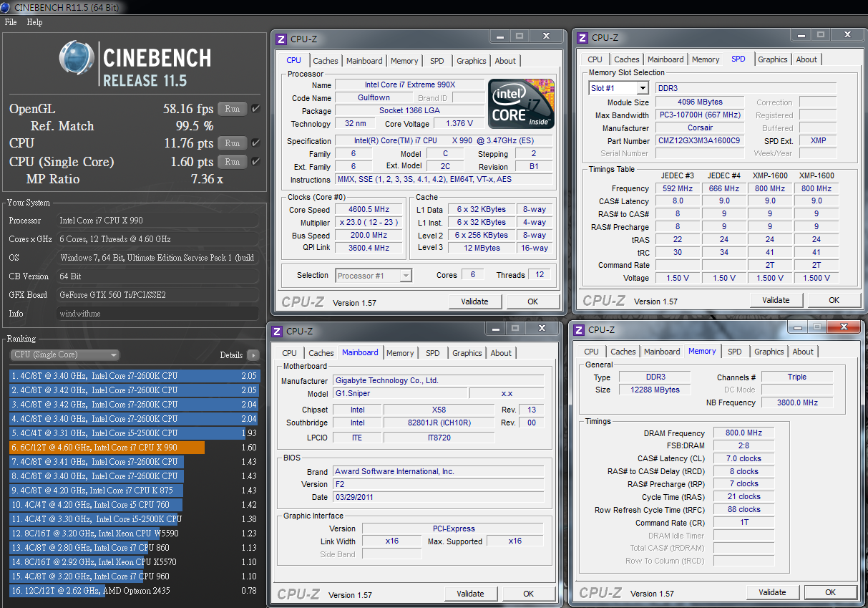Screen dimensions: 868x608
Task: Switch to the Caches tab in the Mainboard window
Action: [321, 353]
